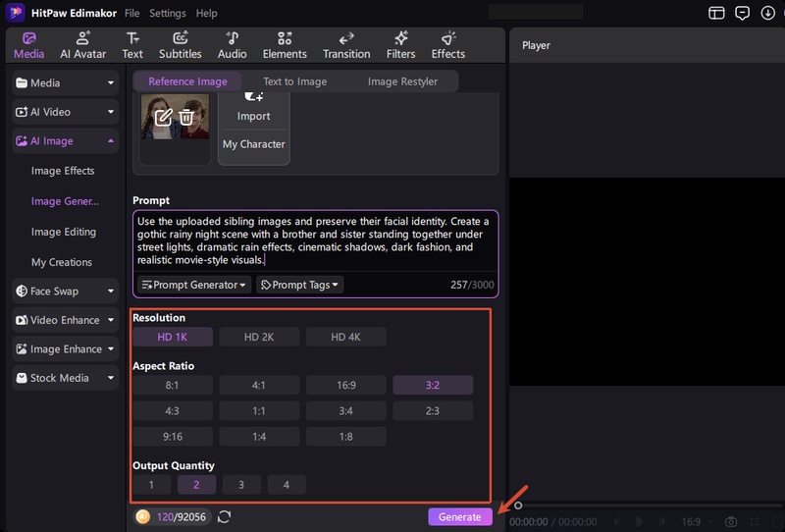Screen dimensions: 785x532
Task: Choose 8:1 aspect ratio
Action: (173, 385)
